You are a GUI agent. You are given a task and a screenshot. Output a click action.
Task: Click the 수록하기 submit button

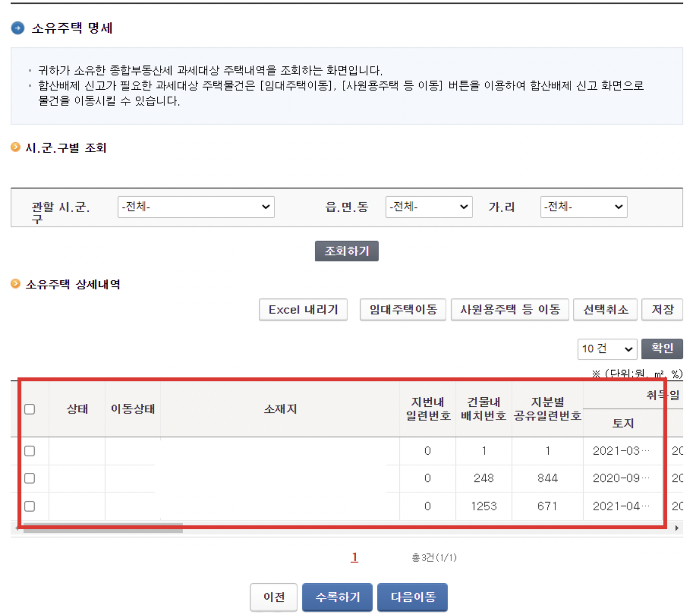[337, 597]
